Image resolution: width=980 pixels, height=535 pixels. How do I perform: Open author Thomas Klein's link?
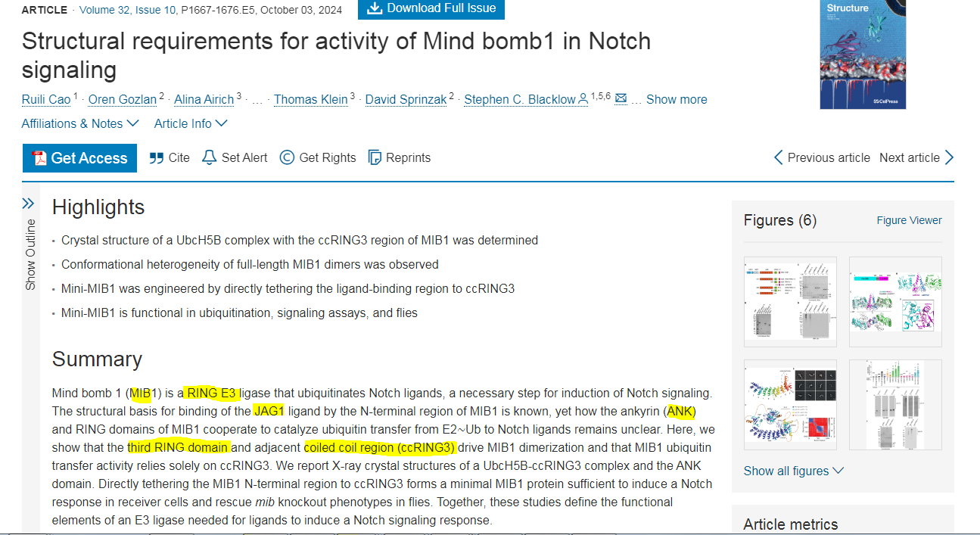(x=311, y=99)
